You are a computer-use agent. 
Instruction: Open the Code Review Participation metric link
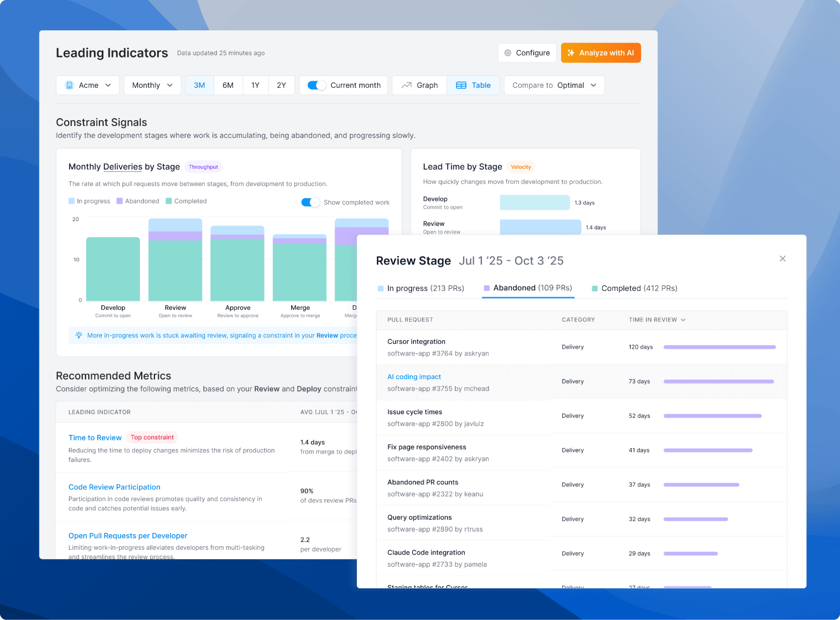coord(114,487)
